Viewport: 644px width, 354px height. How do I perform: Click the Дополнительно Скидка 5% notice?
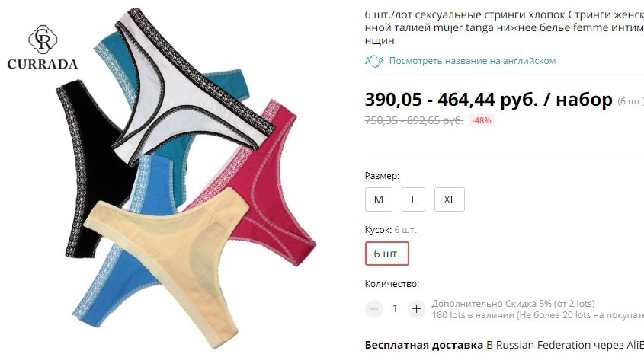tap(513, 304)
